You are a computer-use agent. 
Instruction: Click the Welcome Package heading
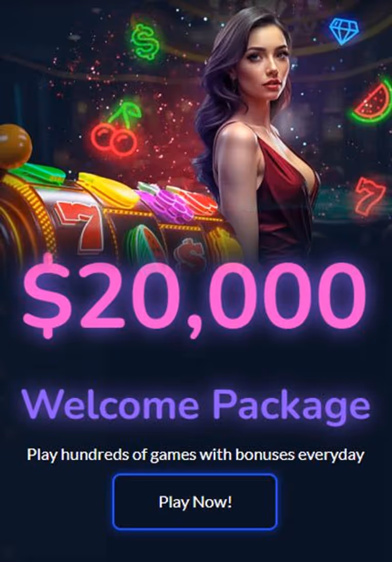click(x=196, y=405)
